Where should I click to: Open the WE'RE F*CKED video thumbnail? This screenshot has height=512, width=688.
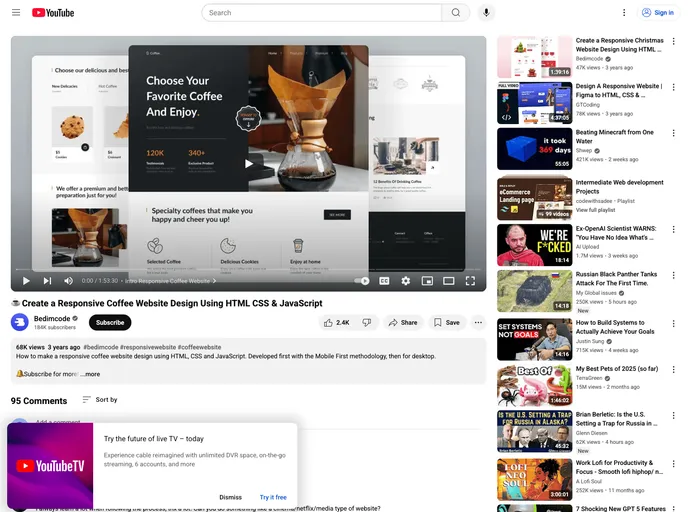[534, 245]
